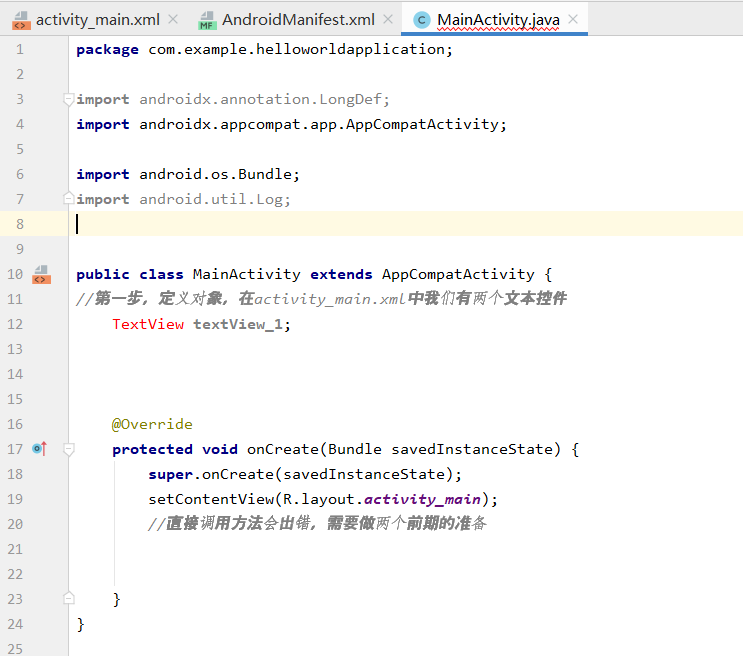743x656 pixels.
Task: Collapse the import block fold marker on line 3
Action: [x=68, y=100]
